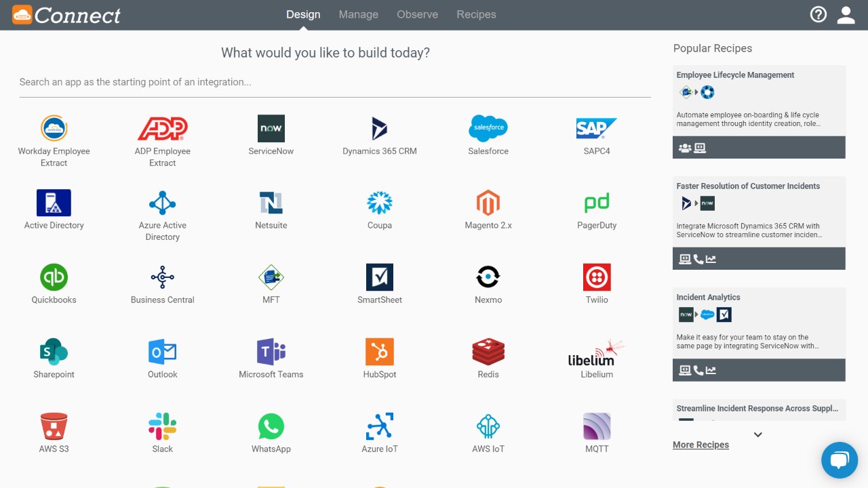Pick the Quickbooks app icon
868x488 pixels.
pyautogui.click(x=54, y=277)
